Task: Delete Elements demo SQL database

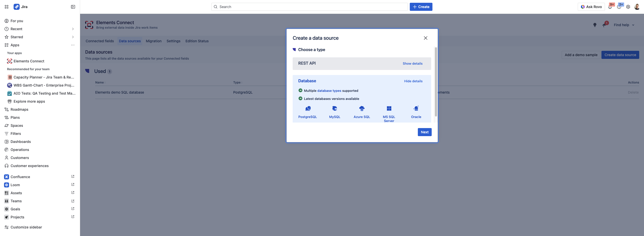Action: coord(633,93)
